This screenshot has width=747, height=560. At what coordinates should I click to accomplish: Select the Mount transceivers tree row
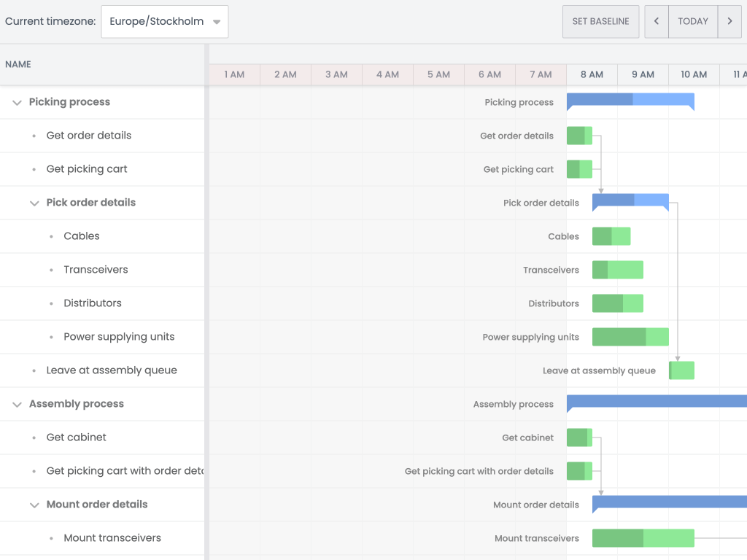tap(102, 538)
